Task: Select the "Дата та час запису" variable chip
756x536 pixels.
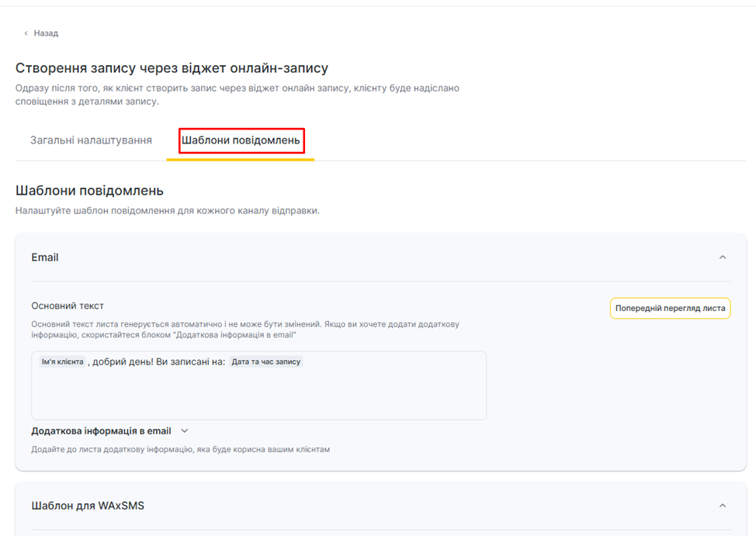Action: coord(265,361)
